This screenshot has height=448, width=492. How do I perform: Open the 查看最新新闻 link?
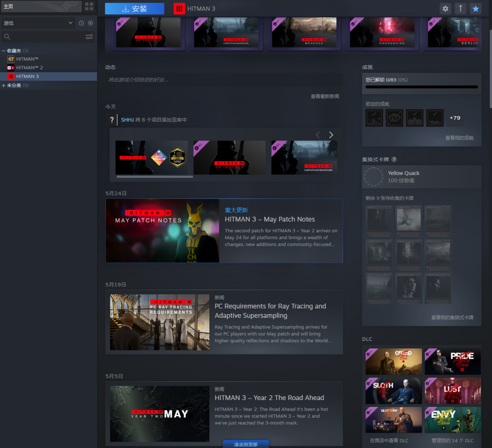click(x=324, y=97)
